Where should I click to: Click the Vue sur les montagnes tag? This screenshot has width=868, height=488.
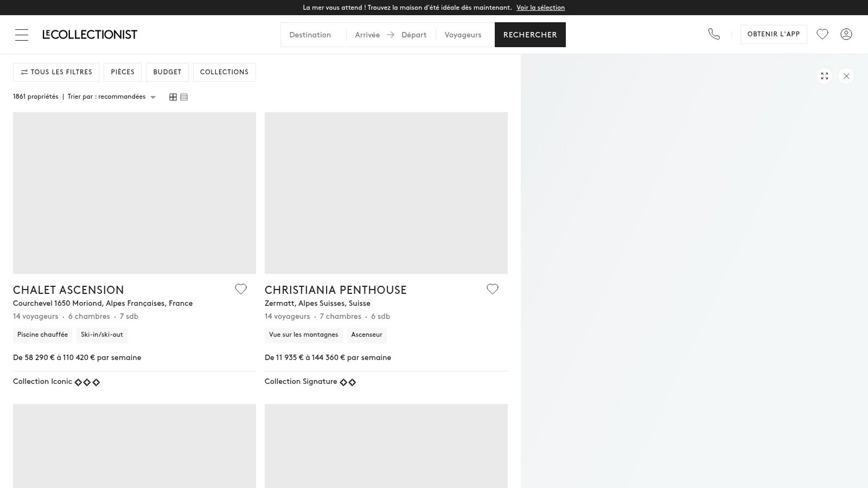point(304,335)
